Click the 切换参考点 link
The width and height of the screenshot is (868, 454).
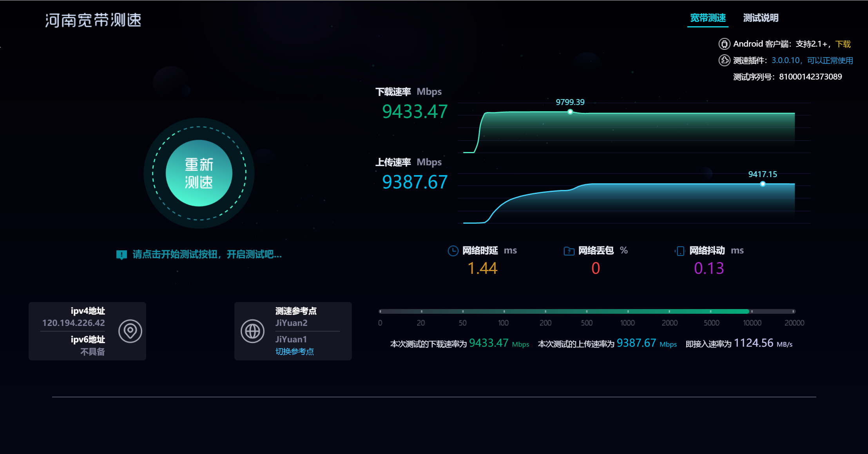tap(294, 351)
